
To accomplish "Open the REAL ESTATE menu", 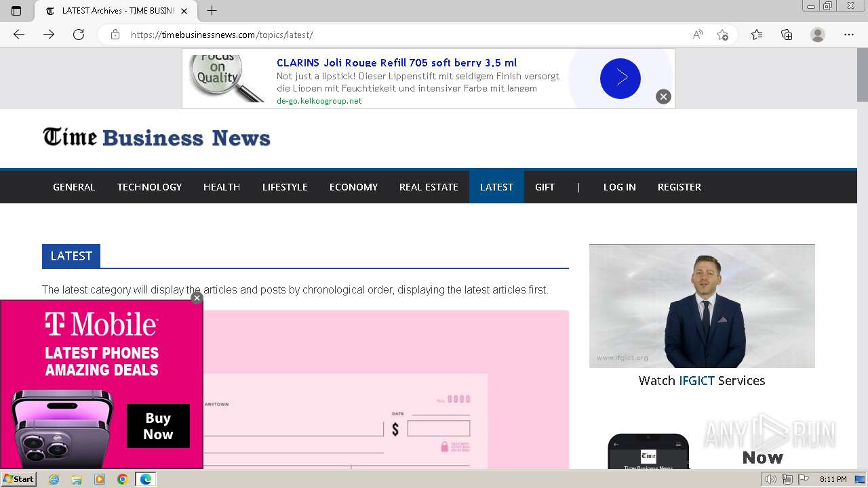I will [x=429, y=187].
